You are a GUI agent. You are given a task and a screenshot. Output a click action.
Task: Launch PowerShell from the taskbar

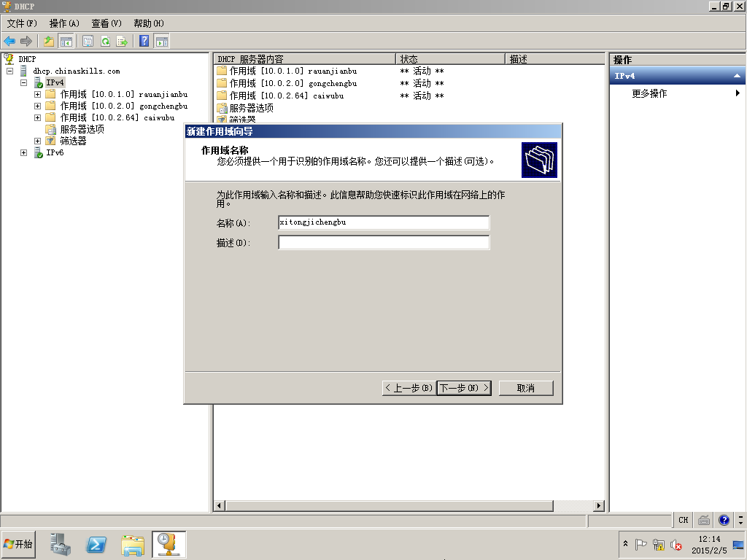click(96, 544)
